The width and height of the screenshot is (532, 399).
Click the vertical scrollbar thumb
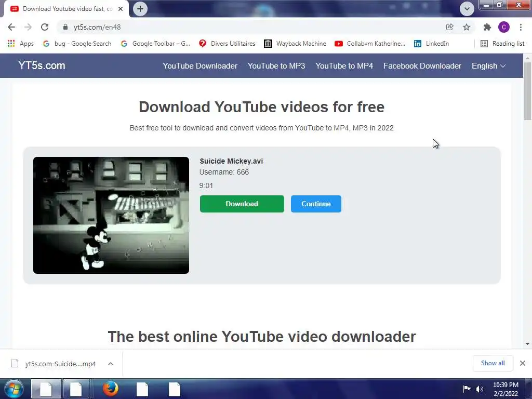pos(528,91)
